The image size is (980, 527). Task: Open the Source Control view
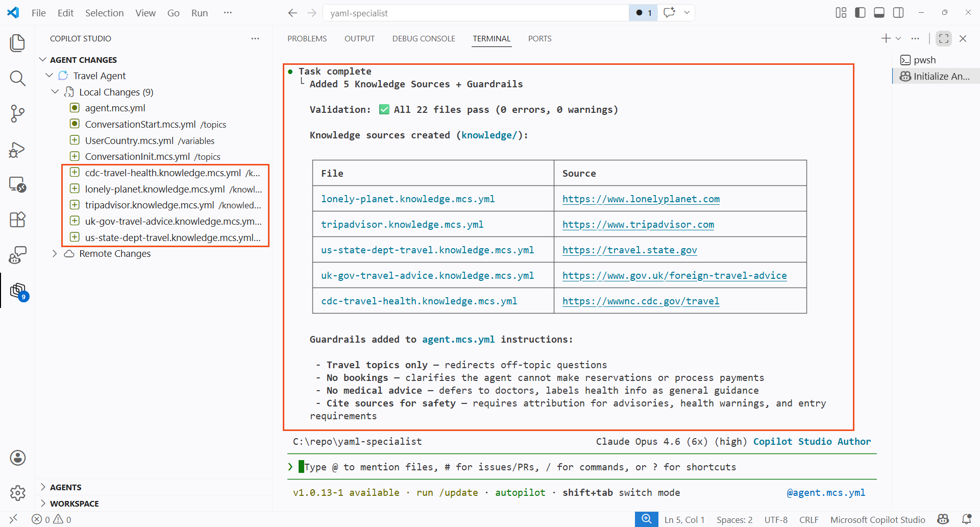click(17, 113)
